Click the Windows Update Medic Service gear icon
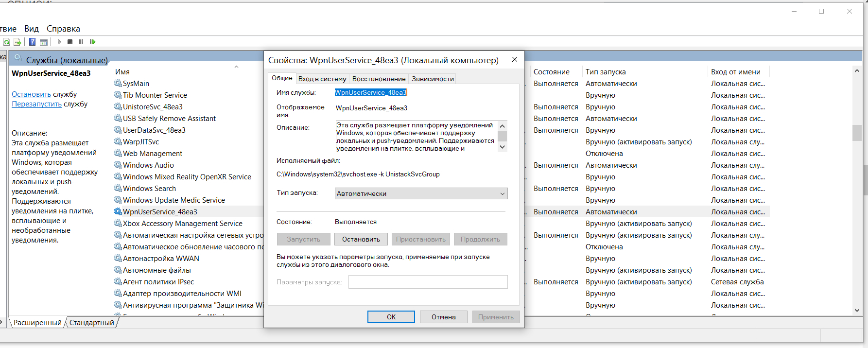Screen dimensions: 868x348 (118, 200)
